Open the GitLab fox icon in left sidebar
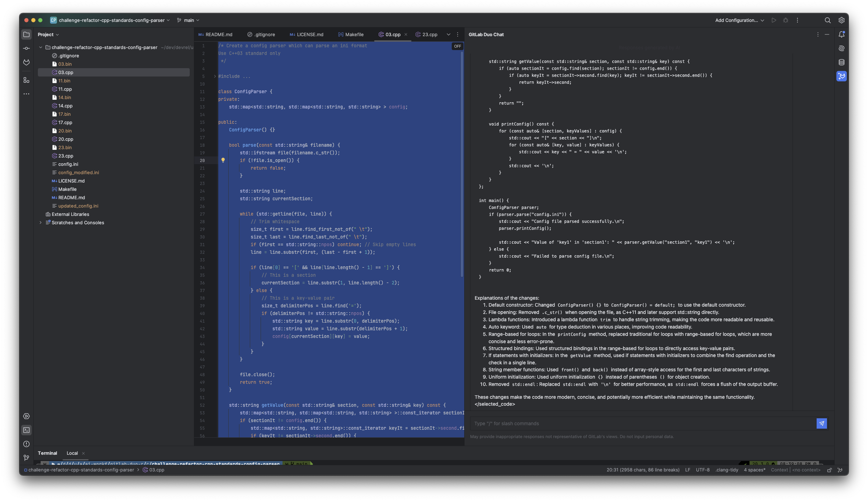The image size is (868, 501). coord(26,62)
